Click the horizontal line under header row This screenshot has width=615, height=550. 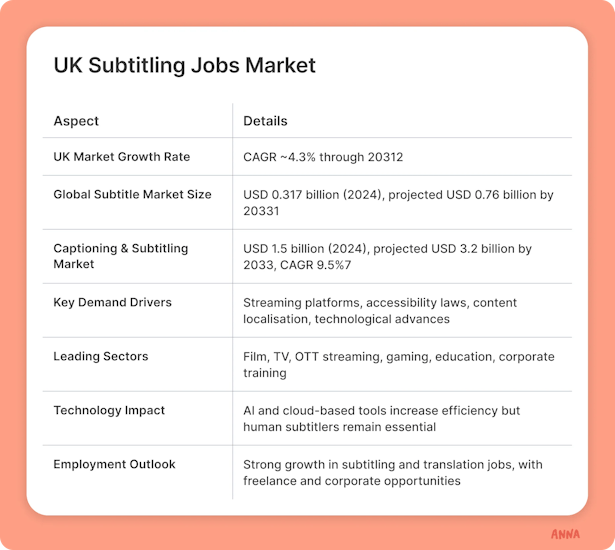307,138
